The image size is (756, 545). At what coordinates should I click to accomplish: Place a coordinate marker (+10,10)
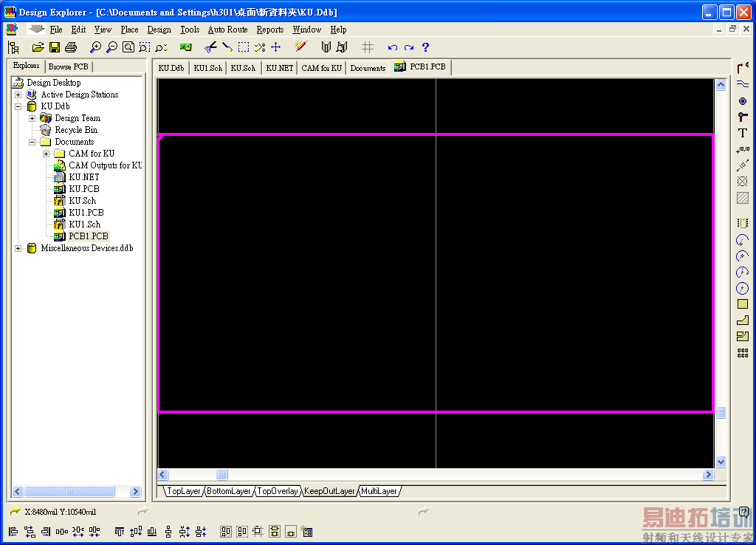click(x=743, y=150)
